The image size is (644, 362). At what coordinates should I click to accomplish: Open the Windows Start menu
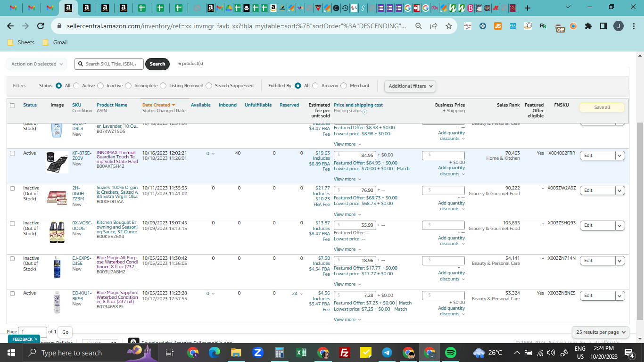[x=11, y=353]
